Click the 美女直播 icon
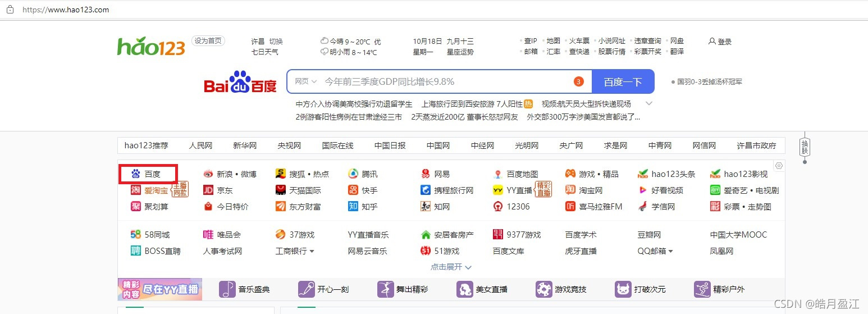The height and width of the screenshot is (314, 868). tap(464, 289)
